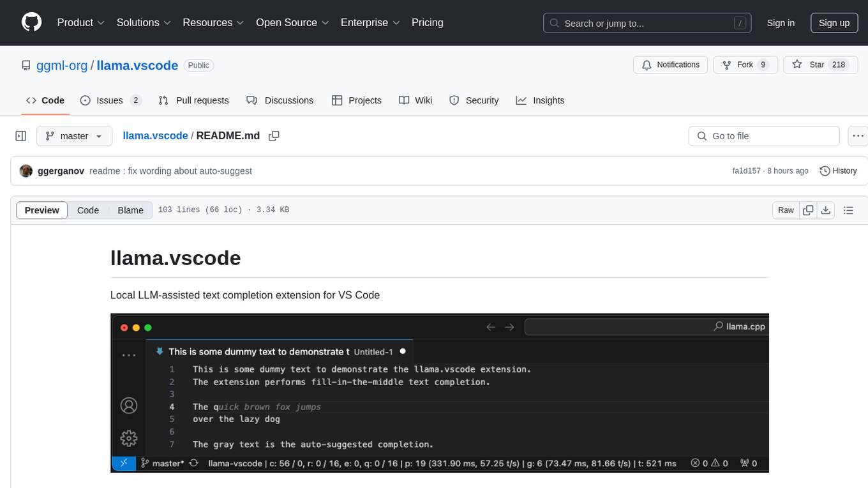Open the Raw file view

786,210
